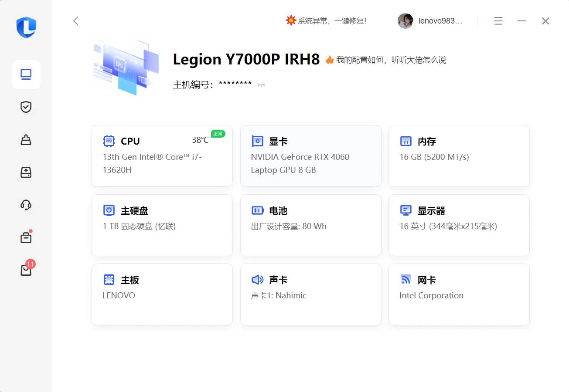Click the lenovo983 user avatar
Screen dimensions: 569x392
(405, 20)
